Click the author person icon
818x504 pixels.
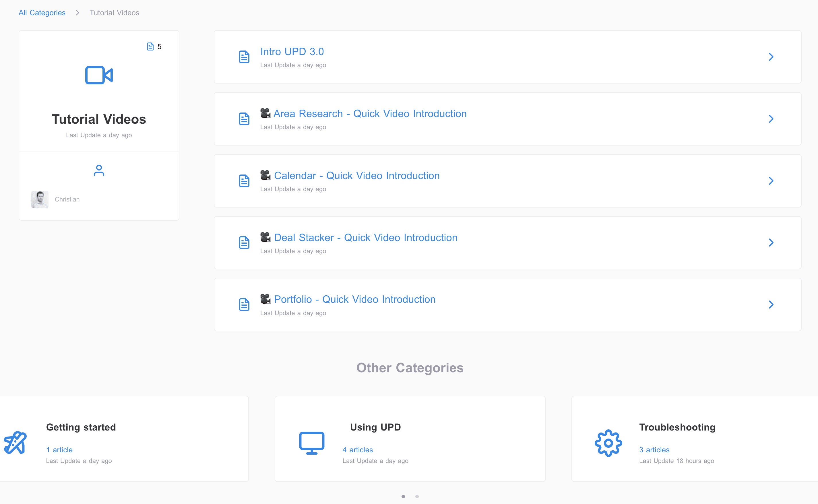[99, 170]
